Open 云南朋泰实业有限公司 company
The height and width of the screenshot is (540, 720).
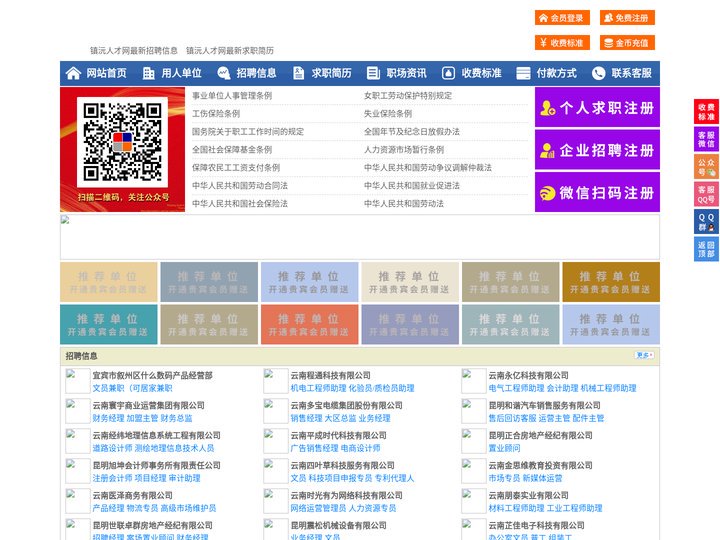pos(529,495)
